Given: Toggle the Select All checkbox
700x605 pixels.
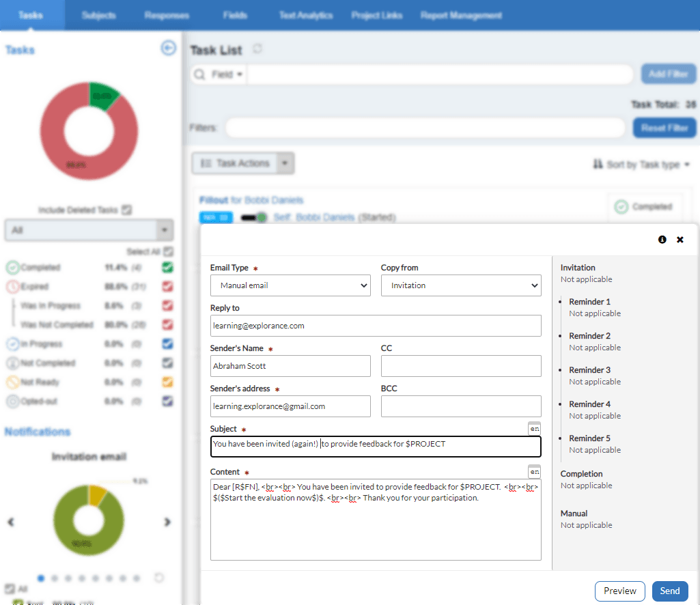Looking at the screenshot, I should tap(168, 251).
